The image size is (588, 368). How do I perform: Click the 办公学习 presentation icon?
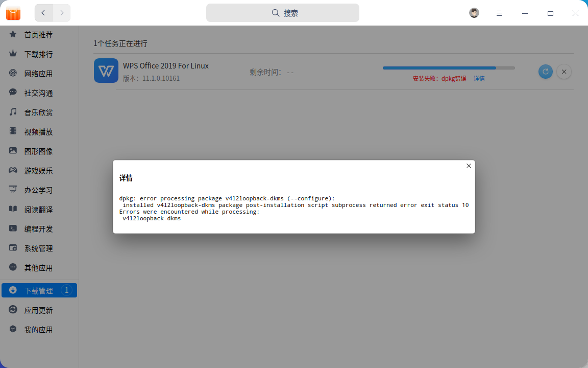click(x=13, y=190)
